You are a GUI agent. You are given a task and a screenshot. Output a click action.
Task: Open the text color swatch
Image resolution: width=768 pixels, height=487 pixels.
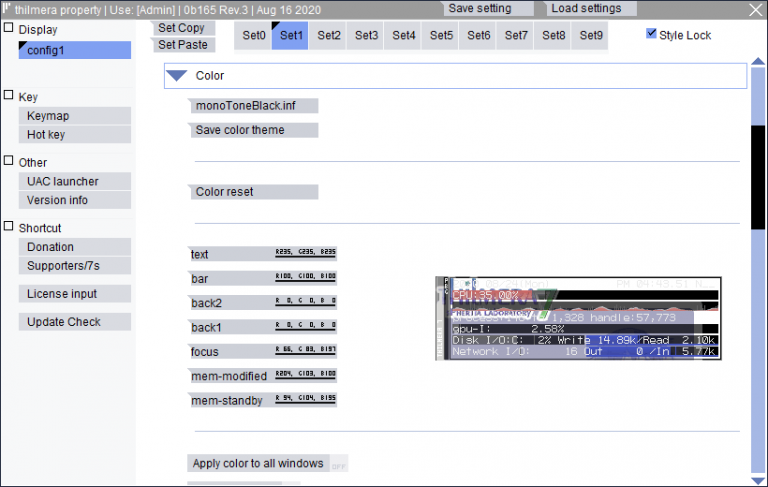coord(305,254)
